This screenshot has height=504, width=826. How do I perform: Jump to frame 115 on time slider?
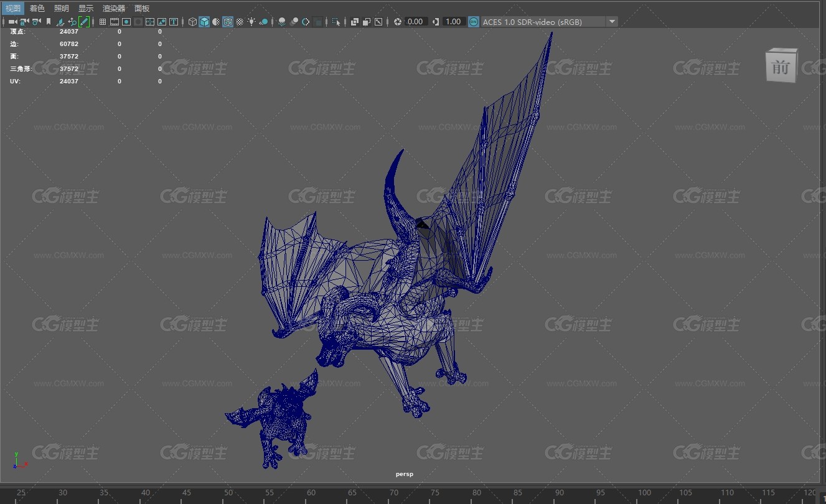769,494
